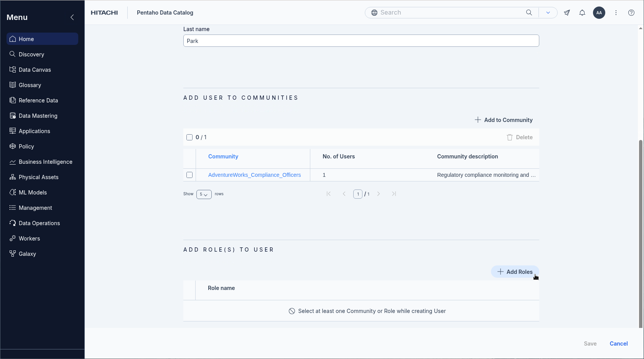The image size is (644, 359).
Task: Open the AA user avatar menu
Action: 599,13
